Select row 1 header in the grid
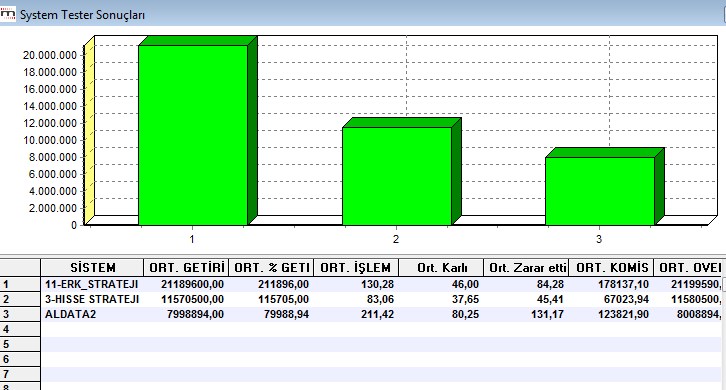 click(20, 284)
